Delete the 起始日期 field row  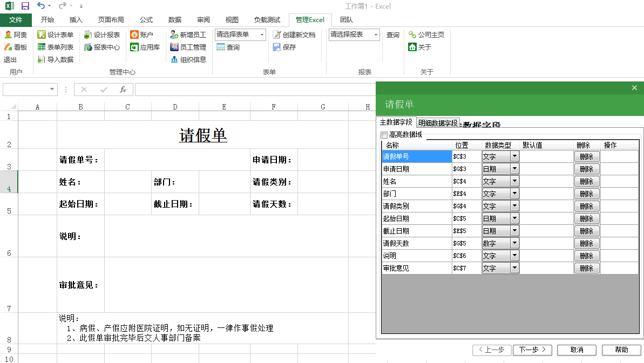[586, 218]
